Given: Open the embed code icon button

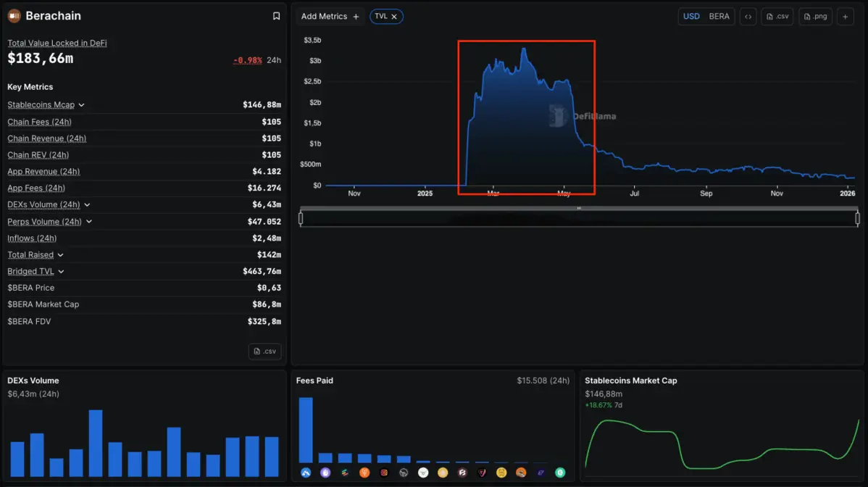Looking at the screenshot, I should click(748, 17).
